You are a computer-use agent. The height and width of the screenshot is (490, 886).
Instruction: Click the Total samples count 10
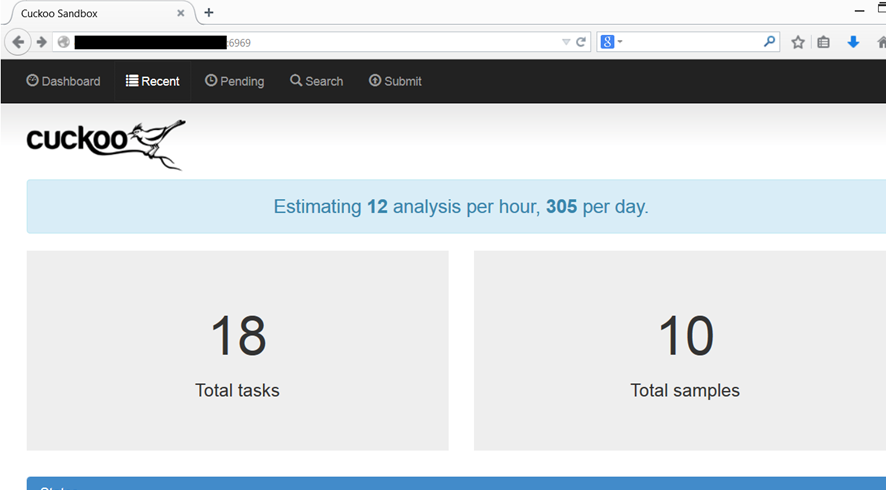point(686,336)
